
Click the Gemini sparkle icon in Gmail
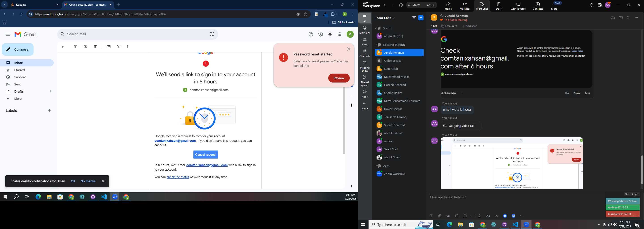(x=330, y=34)
